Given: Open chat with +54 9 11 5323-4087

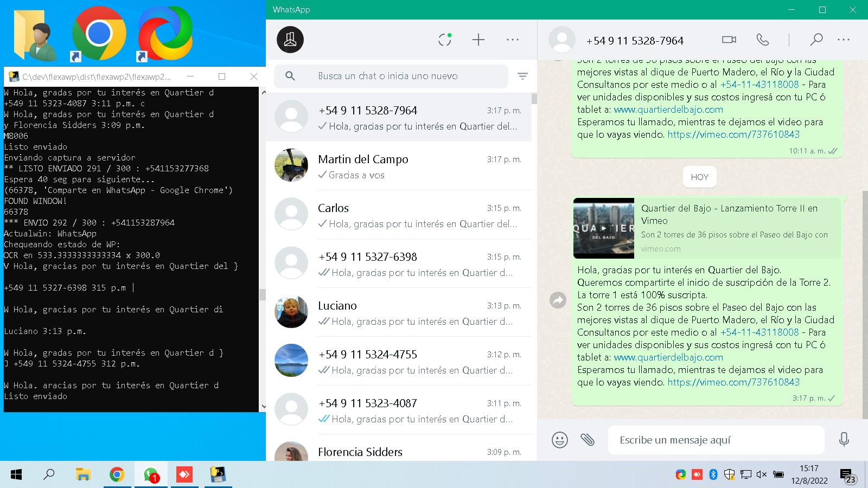Looking at the screenshot, I should pos(398,410).
